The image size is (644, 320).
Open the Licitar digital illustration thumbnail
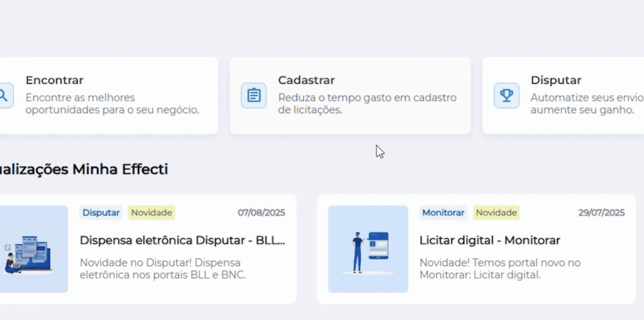coord(368,249)
